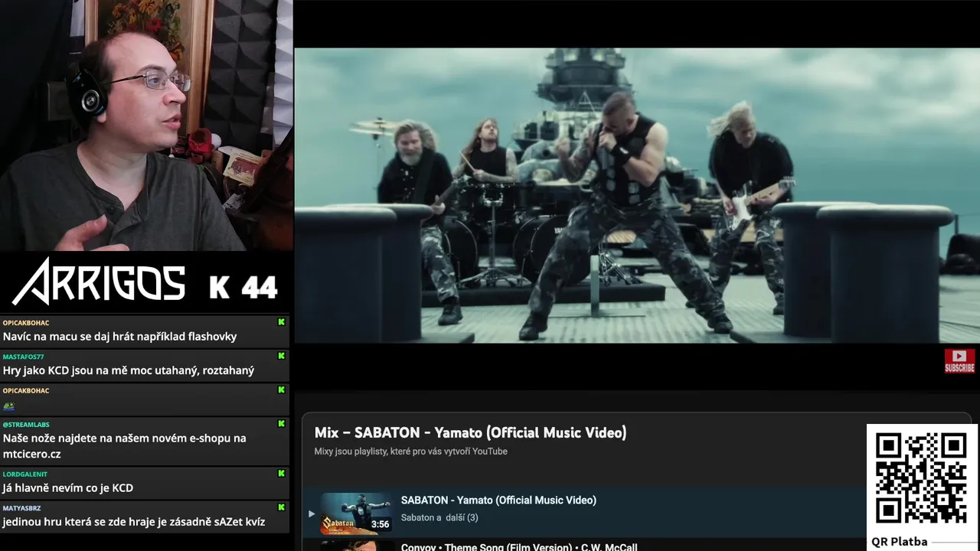Click the green badge on OPICAKBOHAC emoji message
The height and width of the screenshot is (551, 980).
coord(282,390)
